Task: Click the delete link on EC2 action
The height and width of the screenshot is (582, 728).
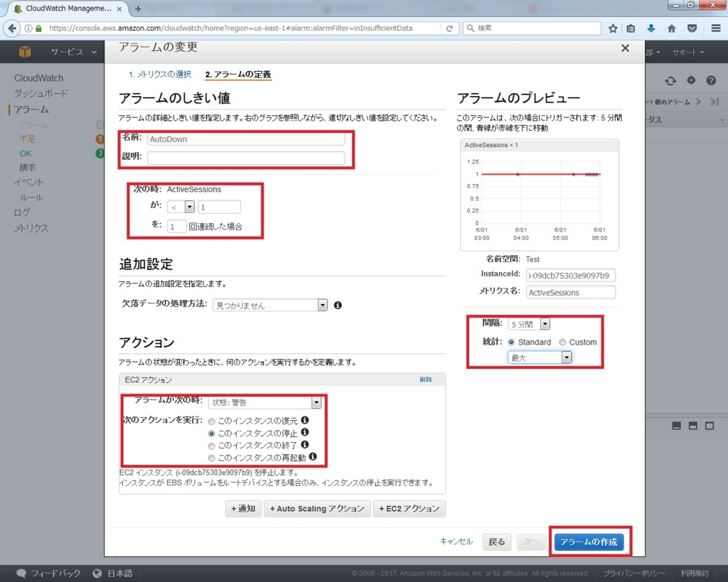Action: coord(426,379)
